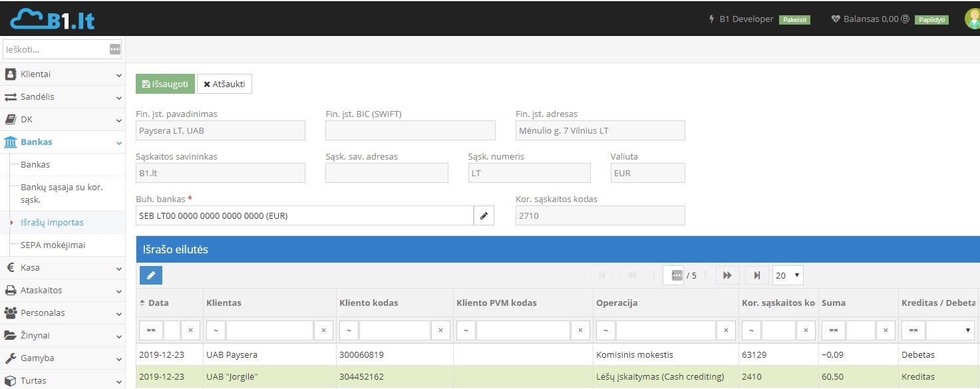Click the green Pakeisti badge
This screenshot has width=980, height=389.
click(x=795, y=20)
